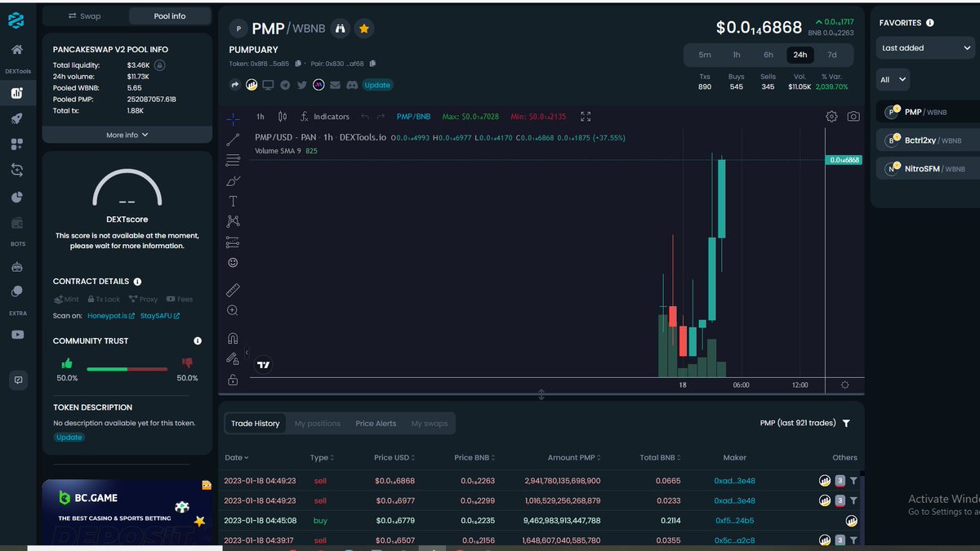The image size is (980, 551).
Task: Toggle PMP/BNB price display on chart
Action: 412,117
